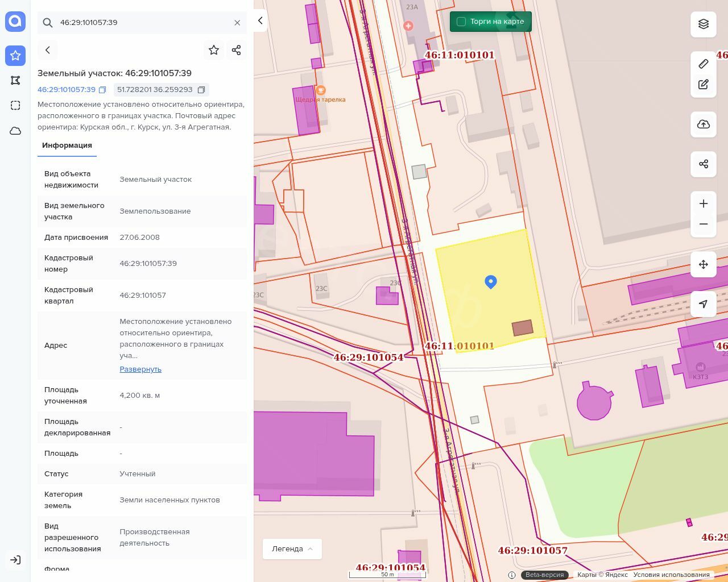Select the rectangular area selection tool
Screen dimensions: 728x582
(x=15, y=106)
